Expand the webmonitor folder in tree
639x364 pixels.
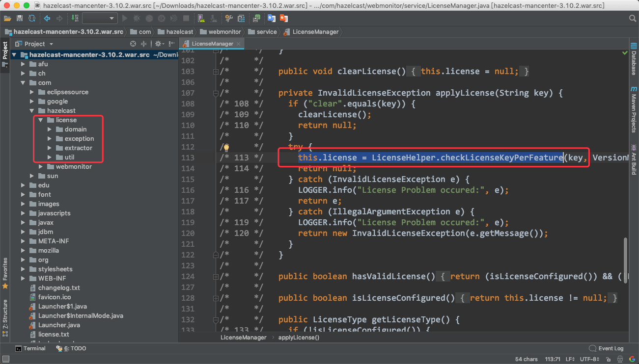[41, 166]
